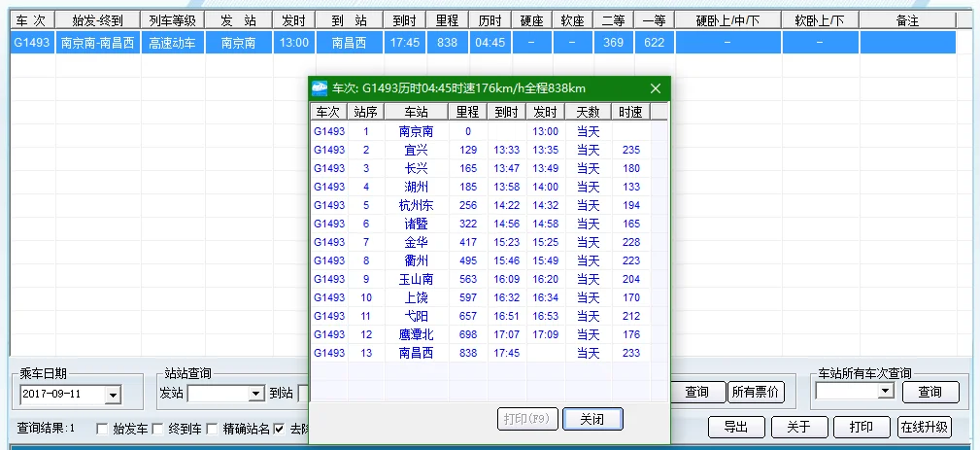This screenshot has width=980, height=450.
Task: Select the 鹰潭北 station row
Action: (x=481, y=334)
